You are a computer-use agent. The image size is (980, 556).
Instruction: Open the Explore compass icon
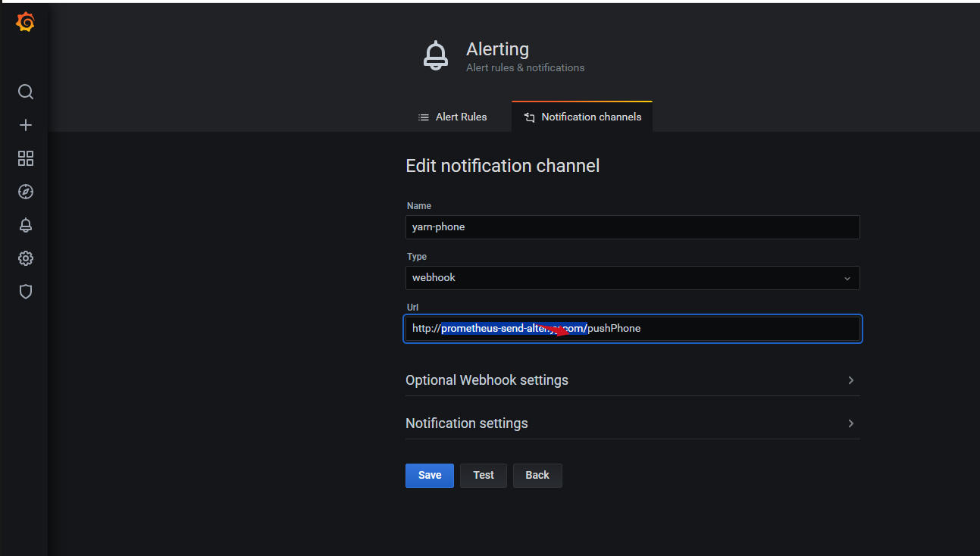click(26, 192)
